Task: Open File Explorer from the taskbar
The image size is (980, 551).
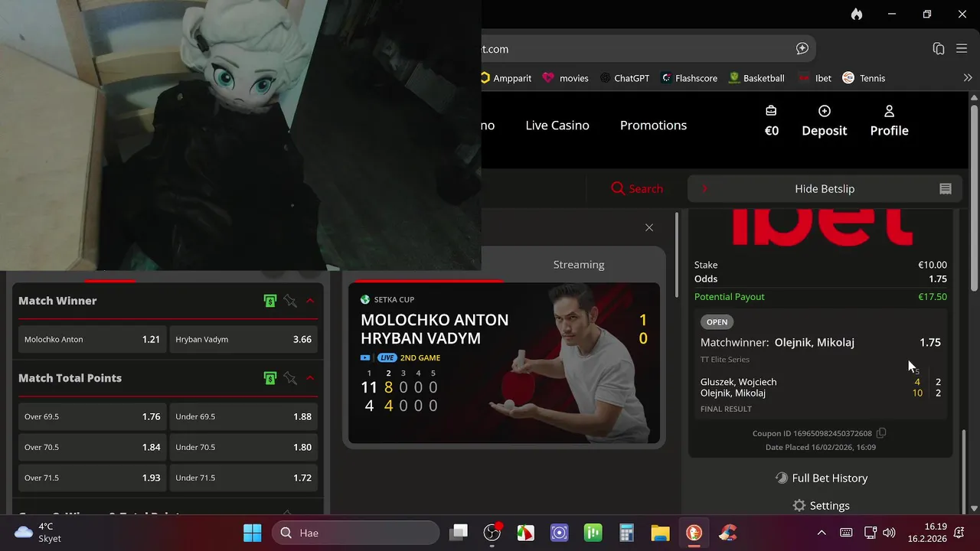Action: click(x=660, y=533)
